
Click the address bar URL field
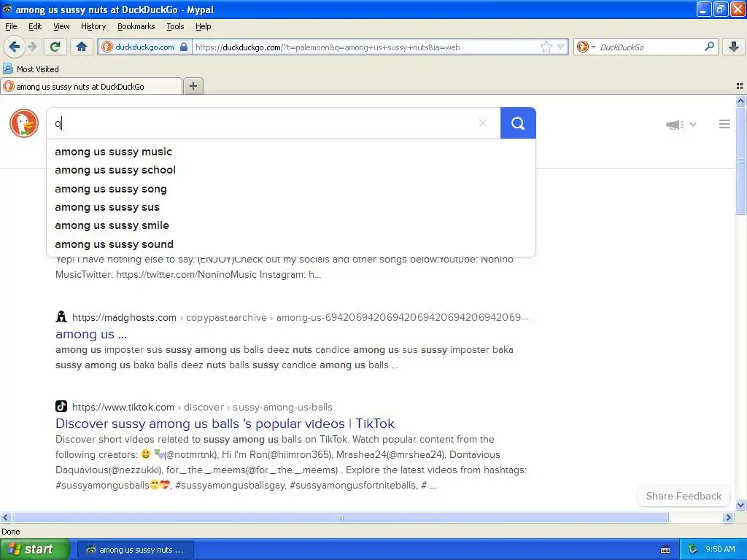(x=366, y=47)
